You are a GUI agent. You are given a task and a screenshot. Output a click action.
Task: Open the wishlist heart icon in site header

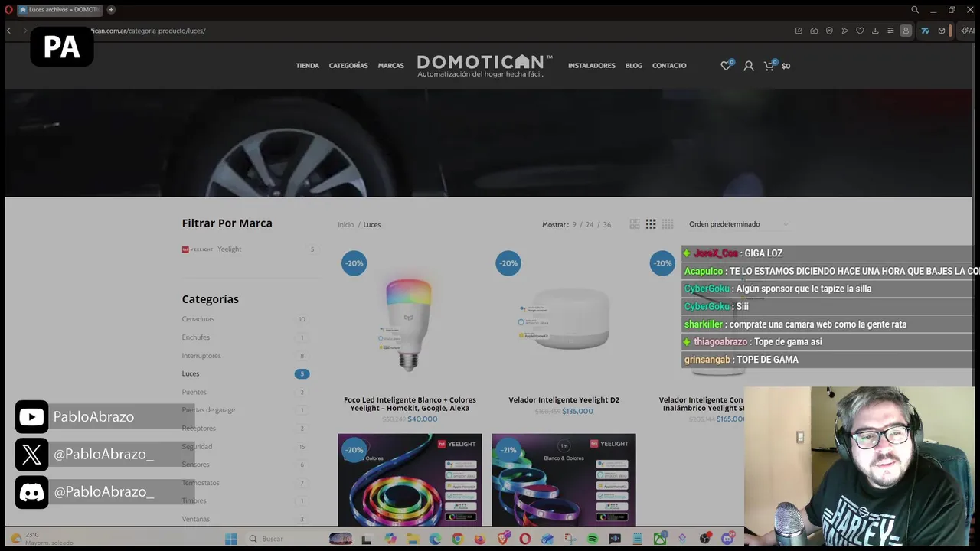[x=726, y=66]
